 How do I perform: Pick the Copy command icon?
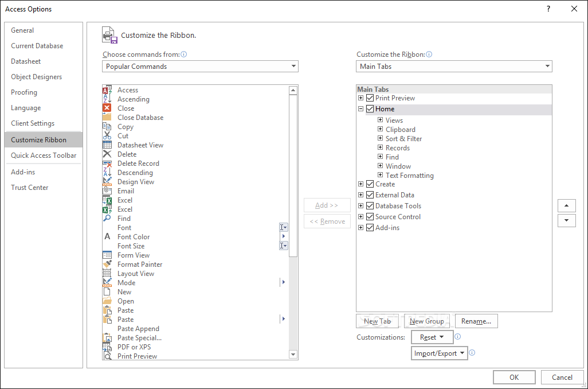107,127
